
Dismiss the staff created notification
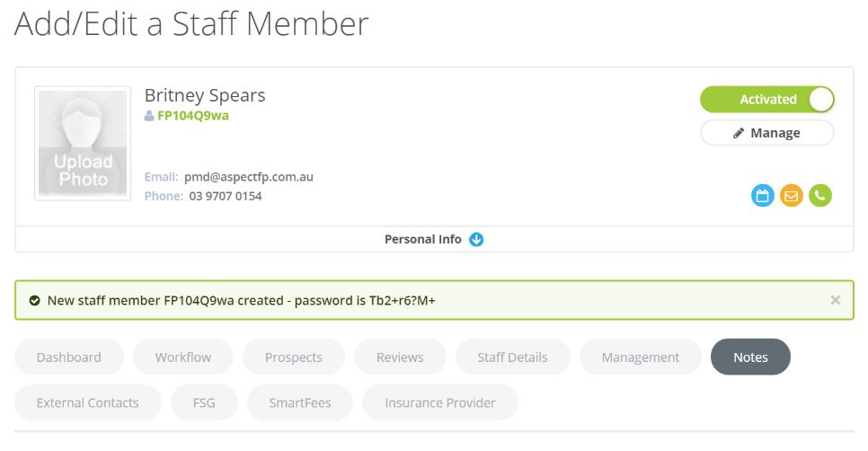836,300
